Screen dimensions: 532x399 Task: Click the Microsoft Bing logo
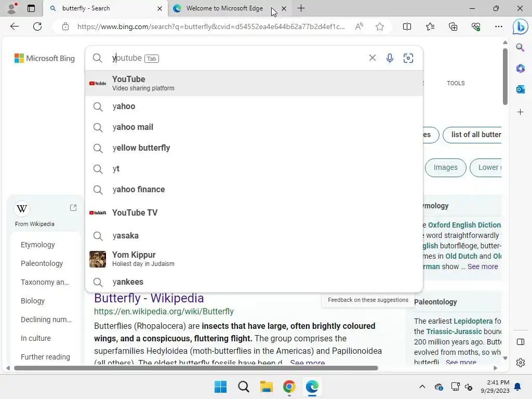point(45,58)
